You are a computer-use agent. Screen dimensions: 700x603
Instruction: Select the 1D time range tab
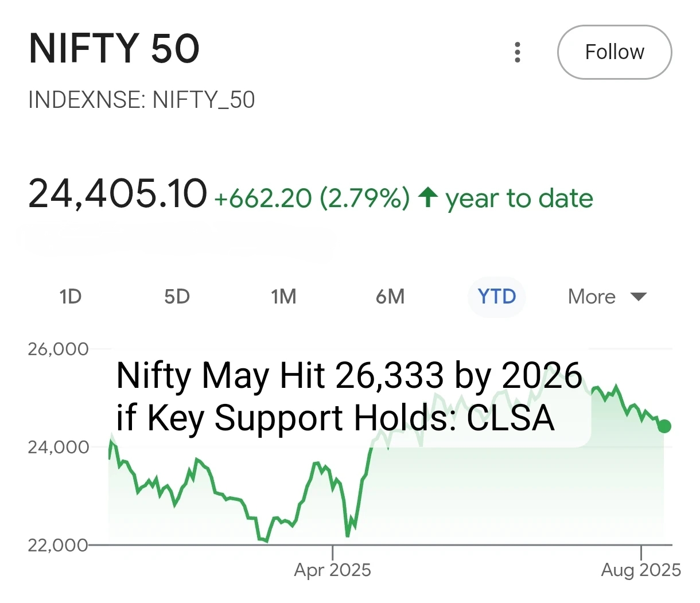pyautogui.click(x=70, y=297)
